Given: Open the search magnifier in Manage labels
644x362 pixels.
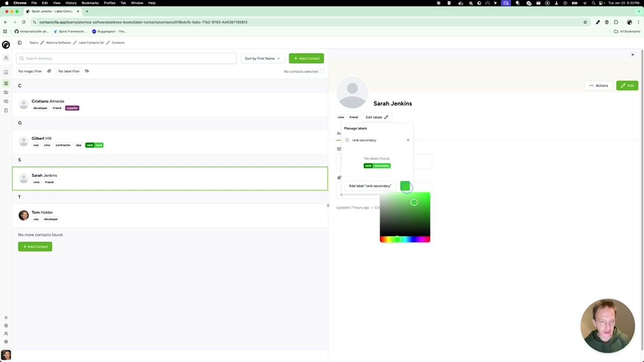Looking at the screenshot, I should [347, 140].
